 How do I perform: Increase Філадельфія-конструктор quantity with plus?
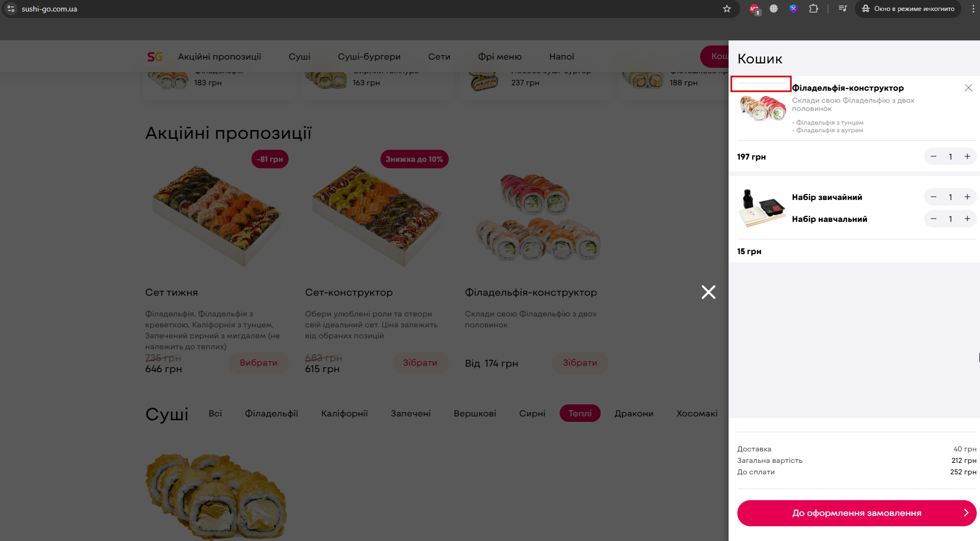click(967, 157)
